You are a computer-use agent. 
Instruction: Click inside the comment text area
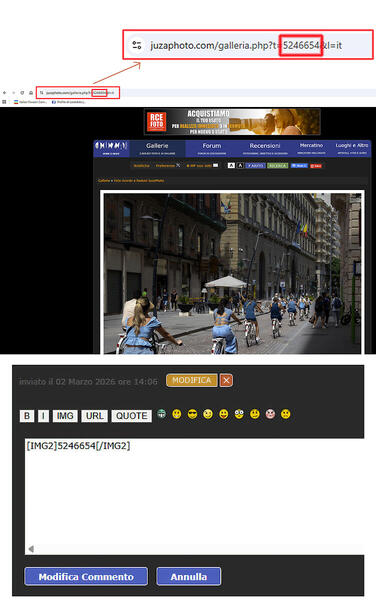(x=194, y=496)
